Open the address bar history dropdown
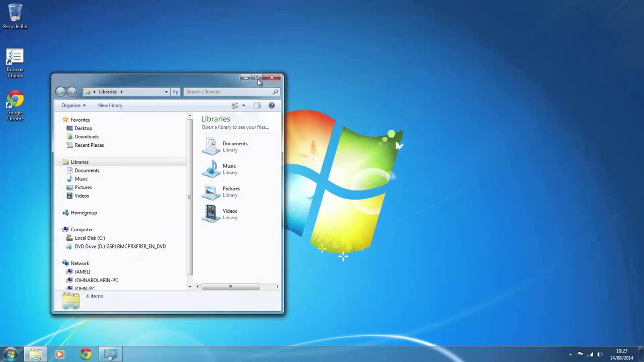This screenshot has height=362, width=644. coord(166,92)
